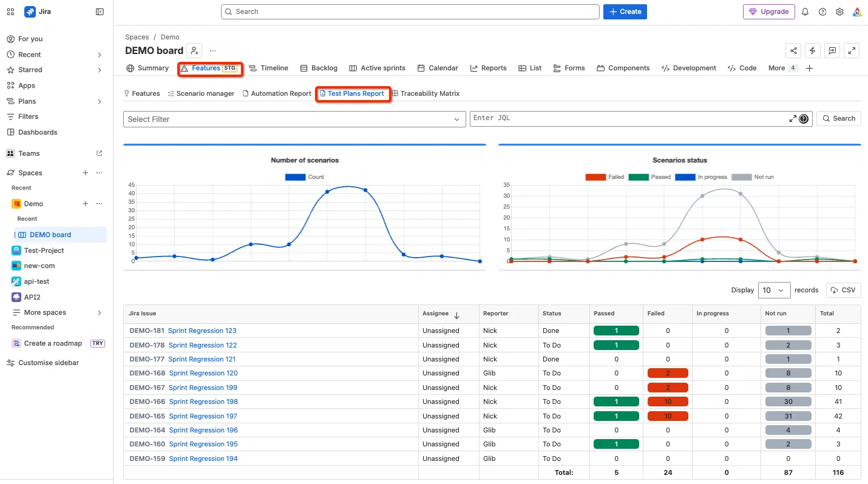Export the table with the CSV button
Image resolution: width=868 pixels, height=484 pixels.
(844, 290)
